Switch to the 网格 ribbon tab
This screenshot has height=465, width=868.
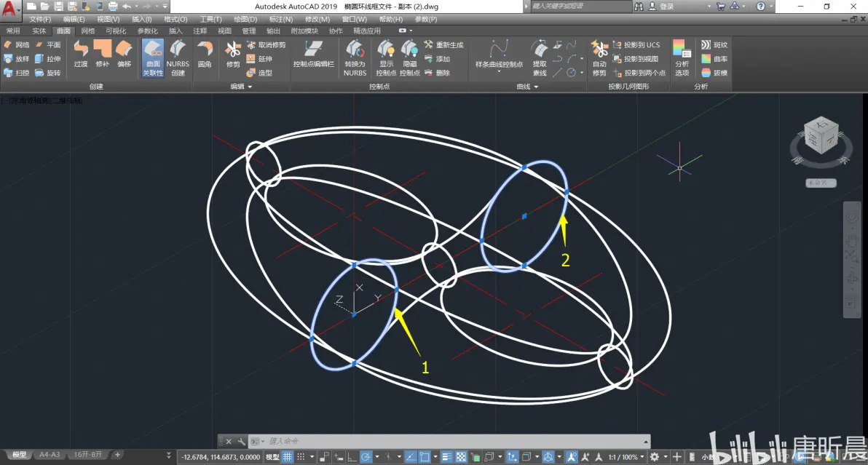88,31
